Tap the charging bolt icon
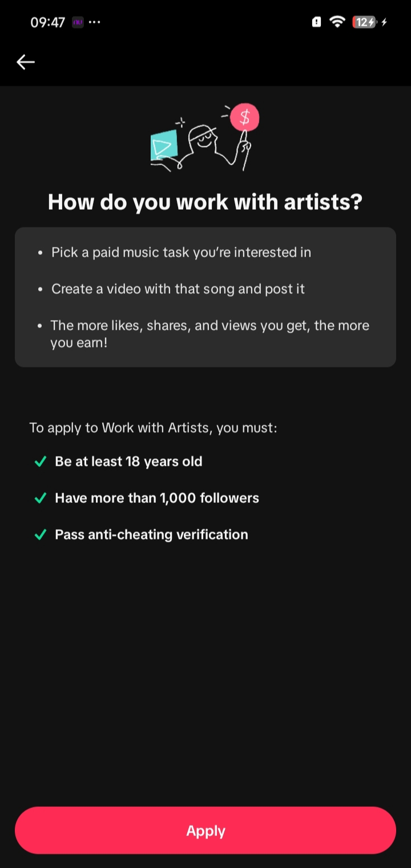Image resolution: width=411 pixels, height=868 pixels. click(x=385, y=22)
